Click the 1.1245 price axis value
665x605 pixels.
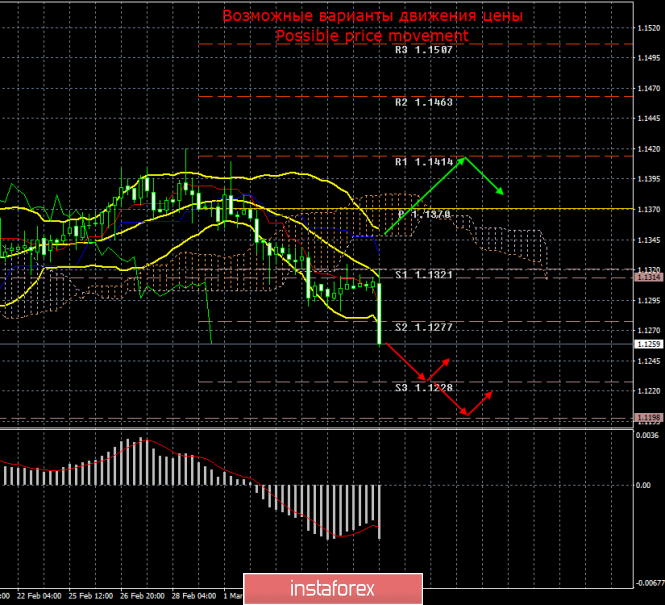[649, 361]
